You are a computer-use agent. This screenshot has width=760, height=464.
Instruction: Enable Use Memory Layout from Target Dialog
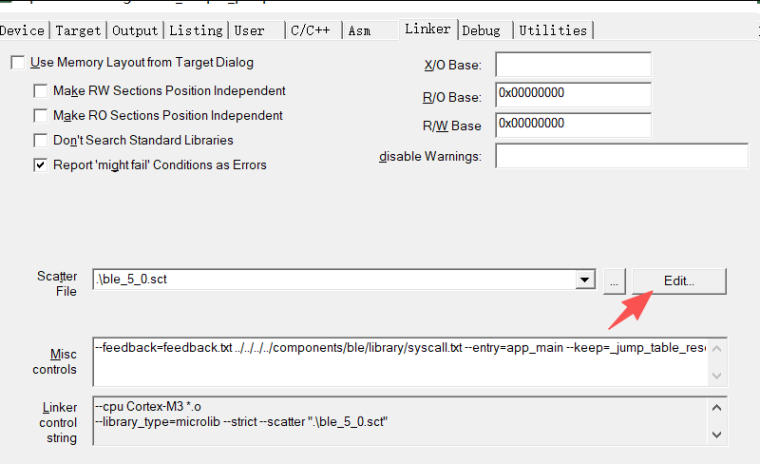click(17, 63)
